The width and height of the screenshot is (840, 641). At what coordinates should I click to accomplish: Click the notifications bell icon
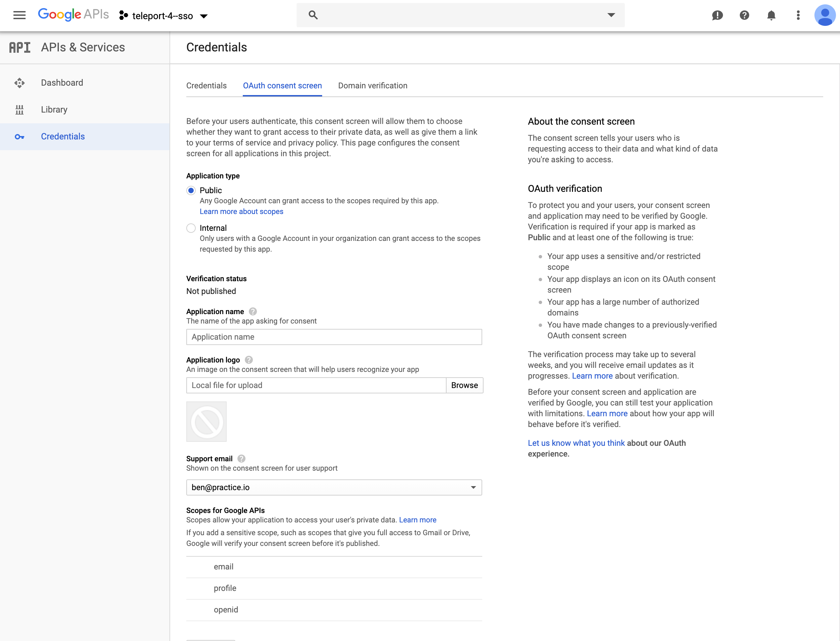(x=770, y=15)
